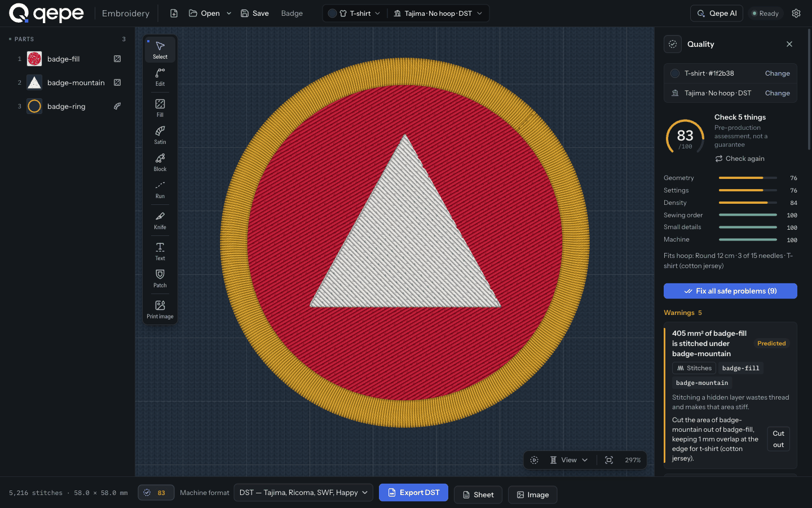Click the satin-type icon on the badge-ring row

(117, 106)
